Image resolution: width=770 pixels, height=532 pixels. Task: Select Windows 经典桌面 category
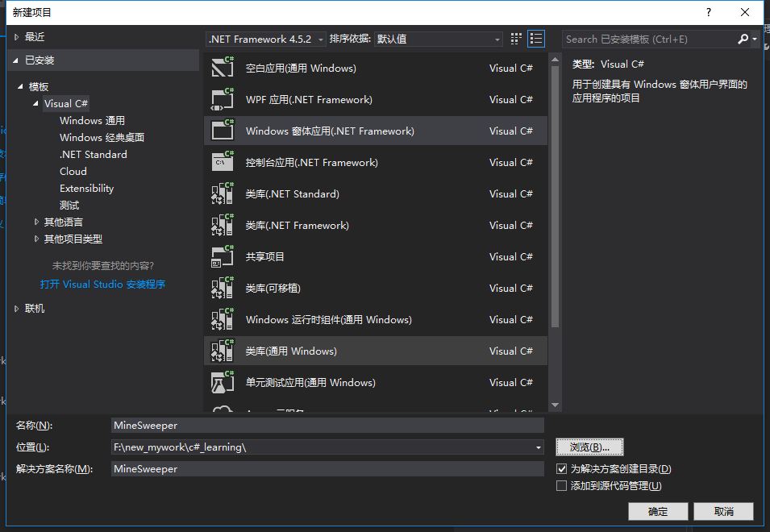(x=102, y=137)
